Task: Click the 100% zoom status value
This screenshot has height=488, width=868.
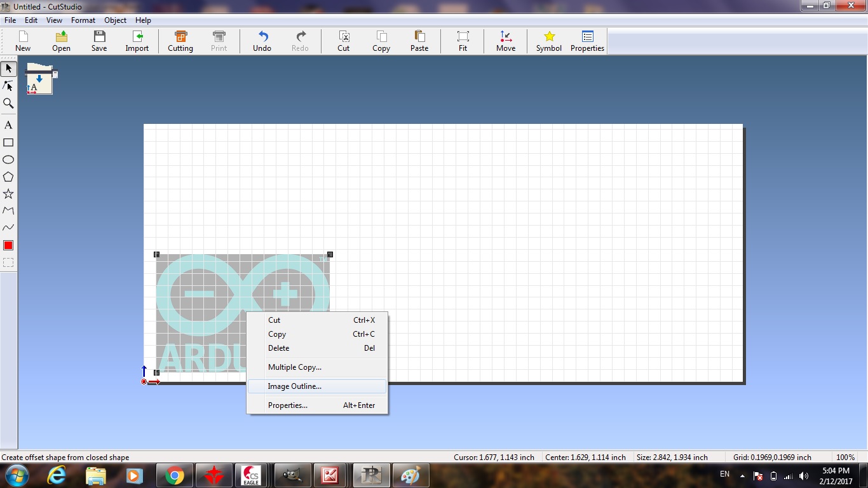Action: pos(845,457)
